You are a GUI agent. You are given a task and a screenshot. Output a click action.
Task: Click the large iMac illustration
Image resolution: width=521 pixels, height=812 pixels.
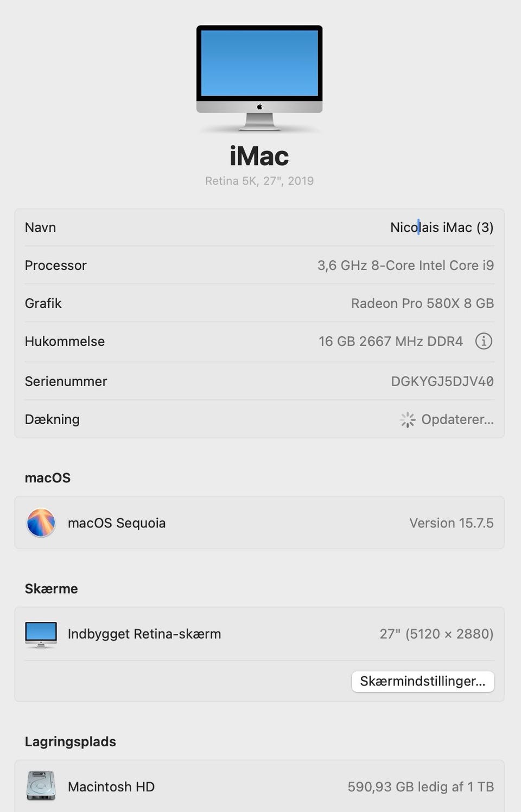(259, 78)
